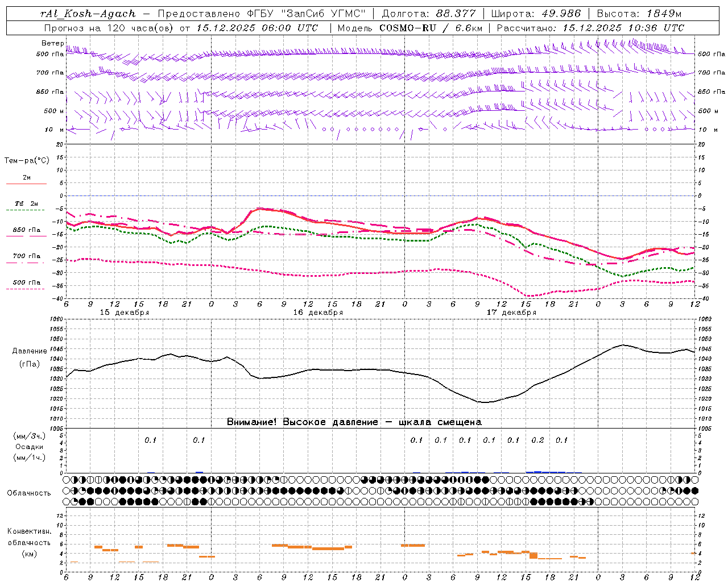Click the 2м solid line legend sample
The width and height of the screenshot is (728, 582).
(26, 184)
